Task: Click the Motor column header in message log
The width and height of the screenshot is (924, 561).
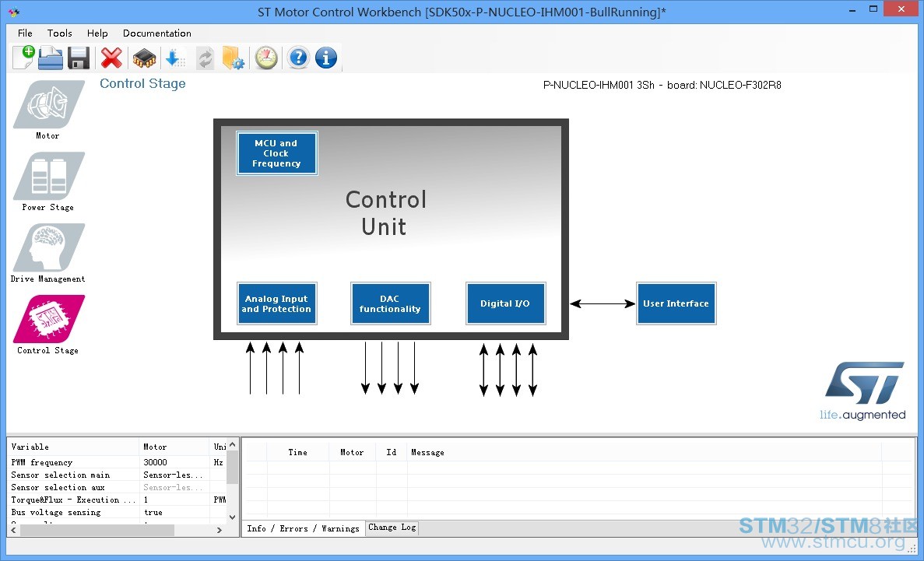Action: pyautogui.click(x=352, y=453)
